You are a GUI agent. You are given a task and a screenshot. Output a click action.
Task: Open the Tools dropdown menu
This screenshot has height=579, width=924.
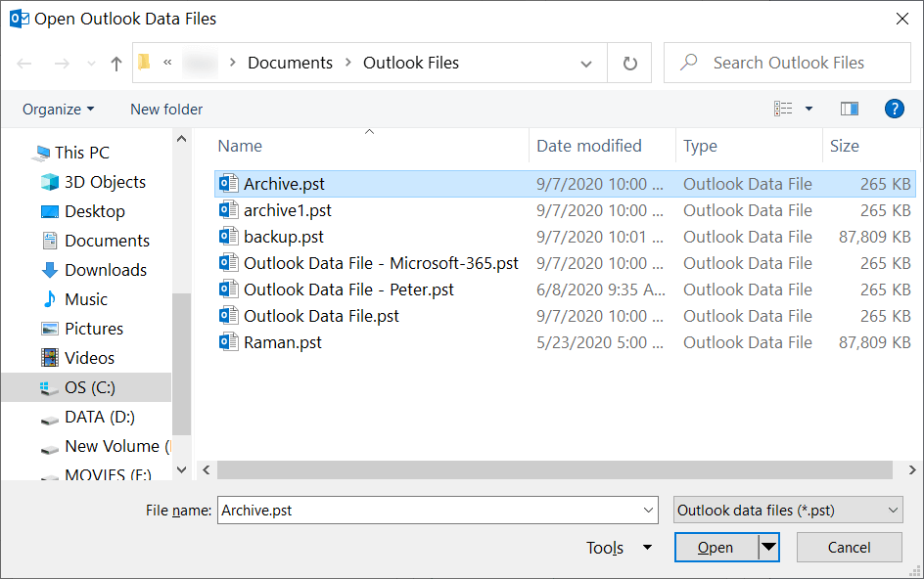click(618, 547)
